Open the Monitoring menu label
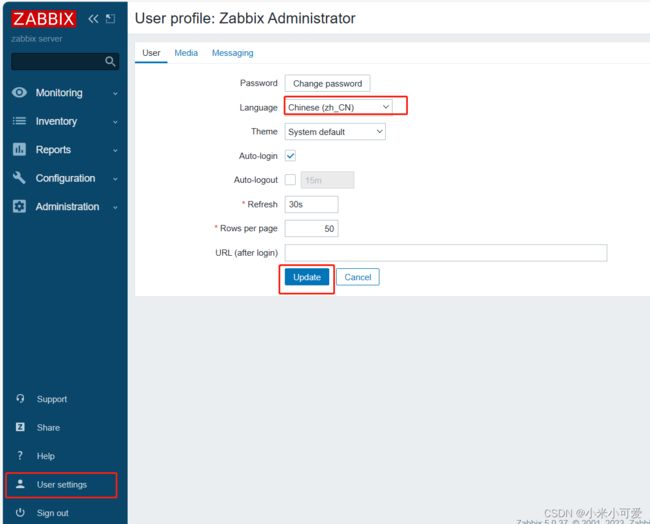 (x=59, y=93)
